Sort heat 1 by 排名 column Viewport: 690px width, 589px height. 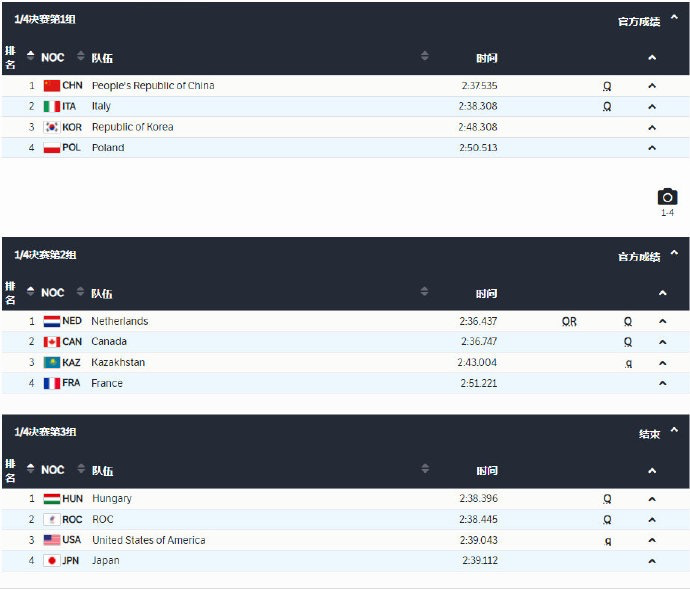tap(12, 57)
